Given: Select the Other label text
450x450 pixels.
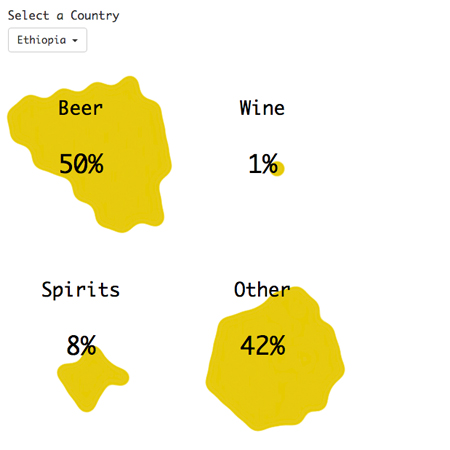Looking at the screenshot, I should (262, 289).
